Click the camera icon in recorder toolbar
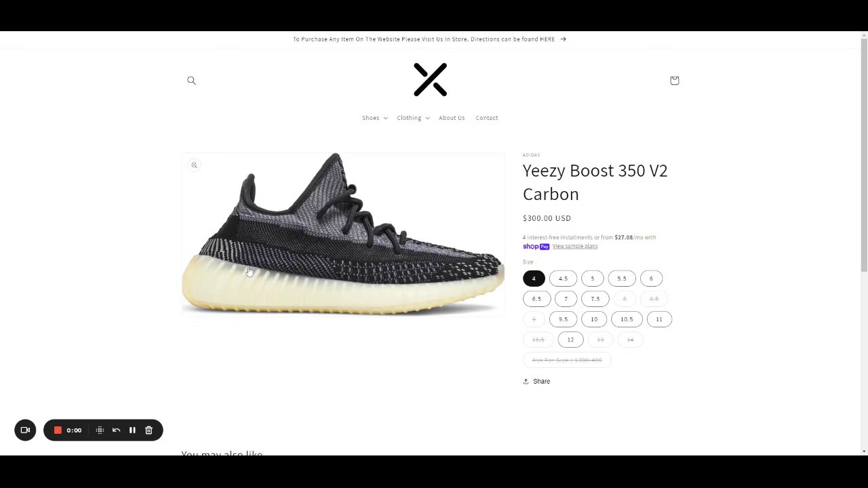The image size is (868, 488). [25, 430]
